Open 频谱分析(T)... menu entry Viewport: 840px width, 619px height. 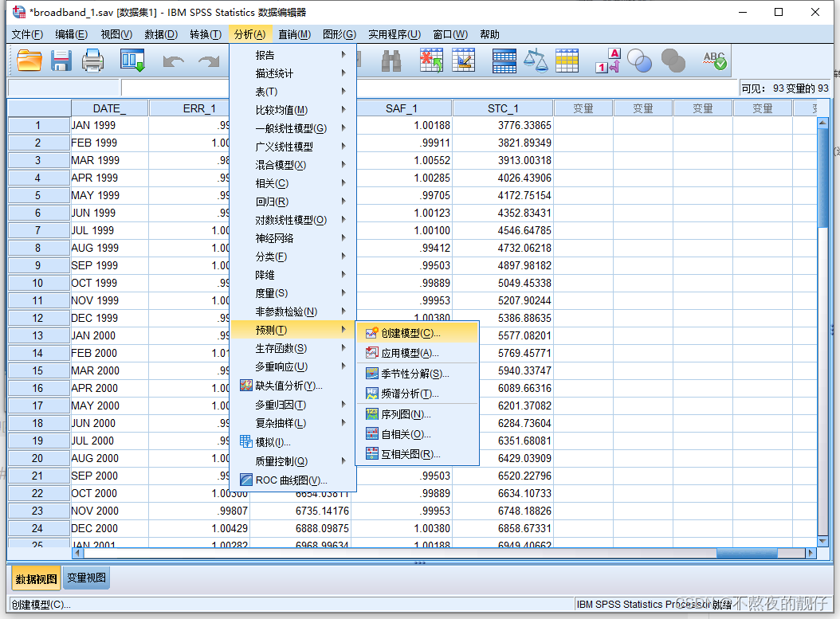pyautogui.click(x=418, y=394)
